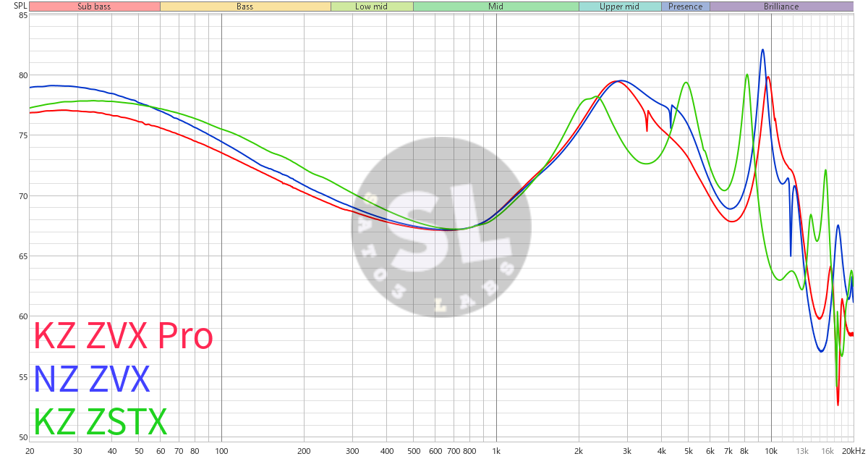Click the 70 dB axis value
Image resolution: width=868 pixels, height=459 pixels.
tap(22, 196)
